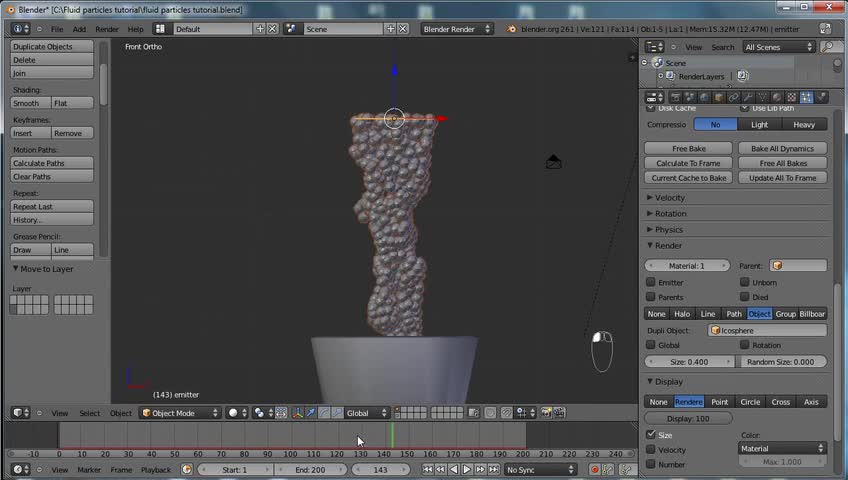Viewport: 848px width, 480px height.
Task: Open the timeline Marker menu
Action: (89, 470)
